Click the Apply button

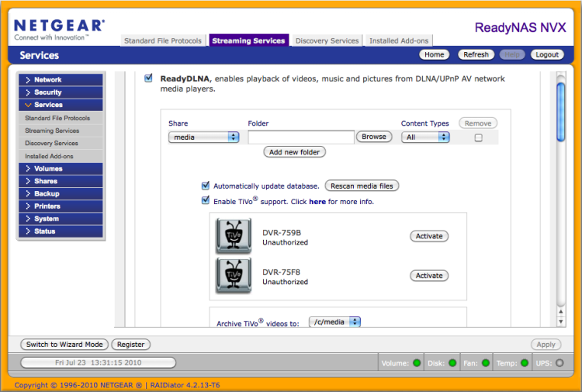click(546, 345)
